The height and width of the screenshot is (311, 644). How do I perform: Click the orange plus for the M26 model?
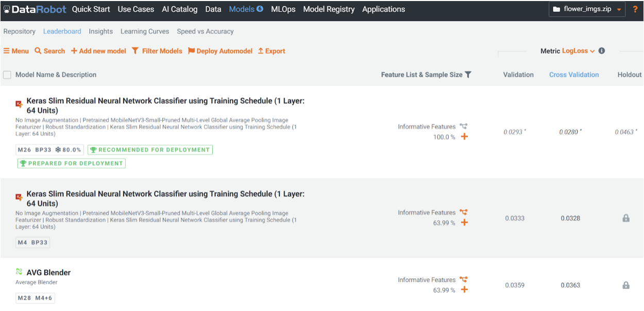[x=464, y=137]
